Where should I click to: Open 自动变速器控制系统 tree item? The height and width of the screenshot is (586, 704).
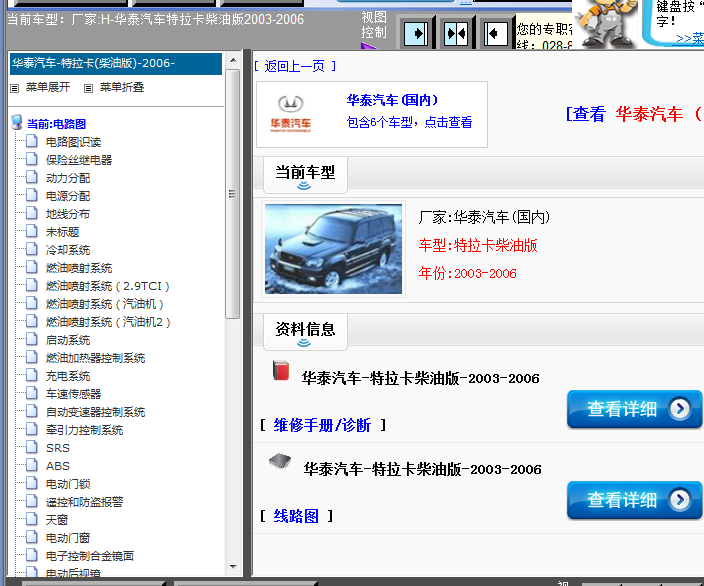95,412
